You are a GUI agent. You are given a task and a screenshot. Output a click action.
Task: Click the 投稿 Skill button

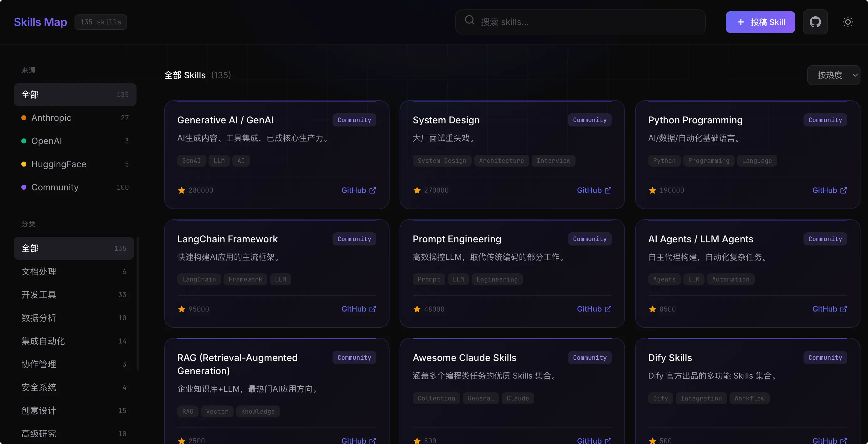tap(760, 22)
